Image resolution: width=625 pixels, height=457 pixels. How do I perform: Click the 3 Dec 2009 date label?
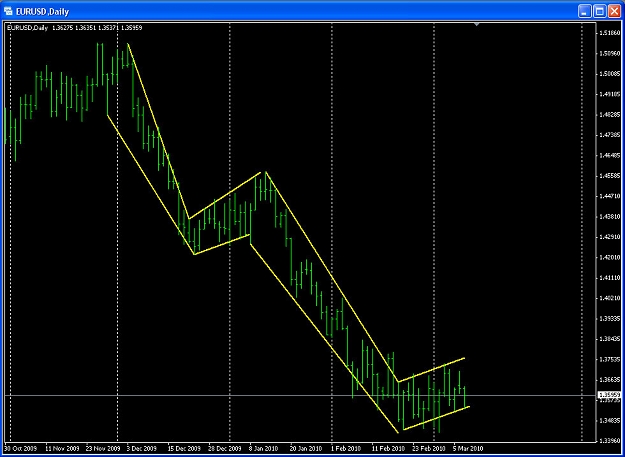[x=142, y=448]
